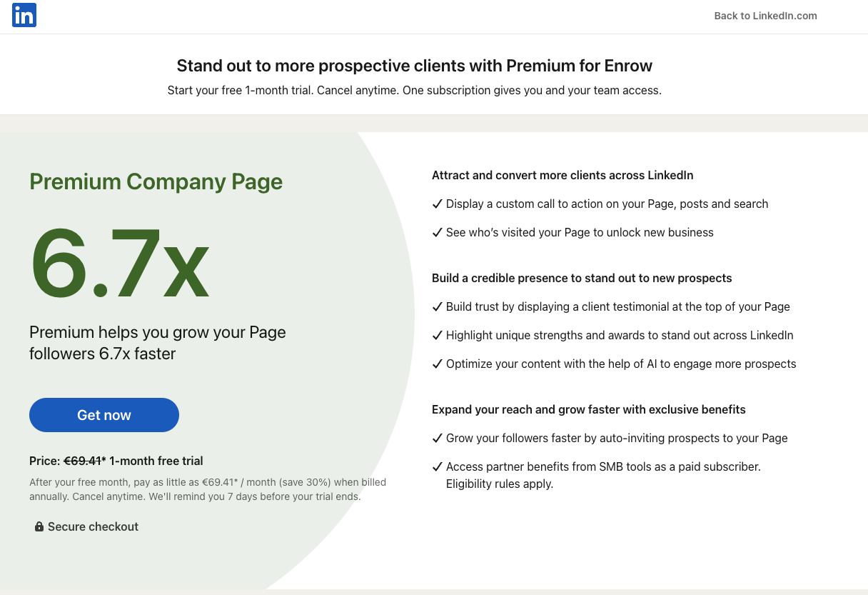The height and width of the screenshot is (595, 868).
Task: Click the strikethrough €69.41 price
Action: coord(83,461)
